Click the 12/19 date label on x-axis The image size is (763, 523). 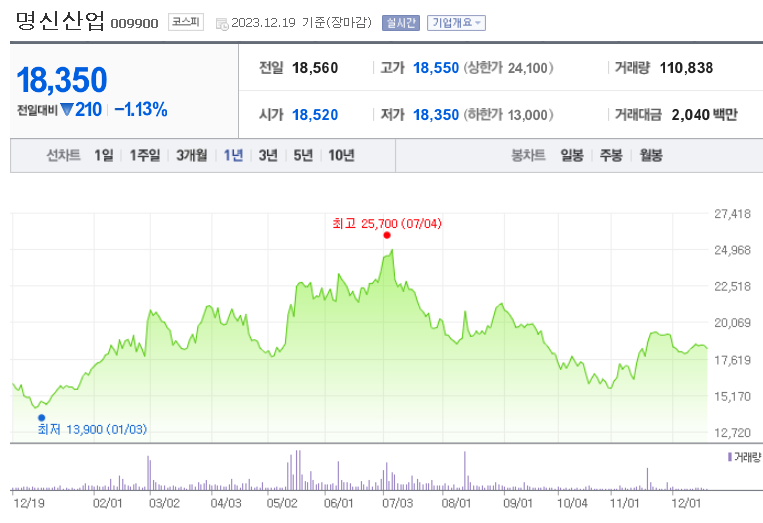(28, 503)
